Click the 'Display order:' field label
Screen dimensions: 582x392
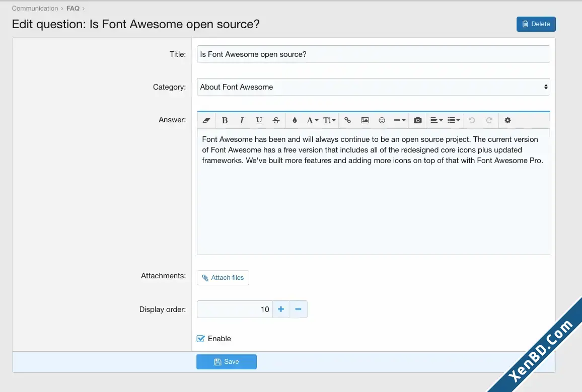click(x=163, y=309)
